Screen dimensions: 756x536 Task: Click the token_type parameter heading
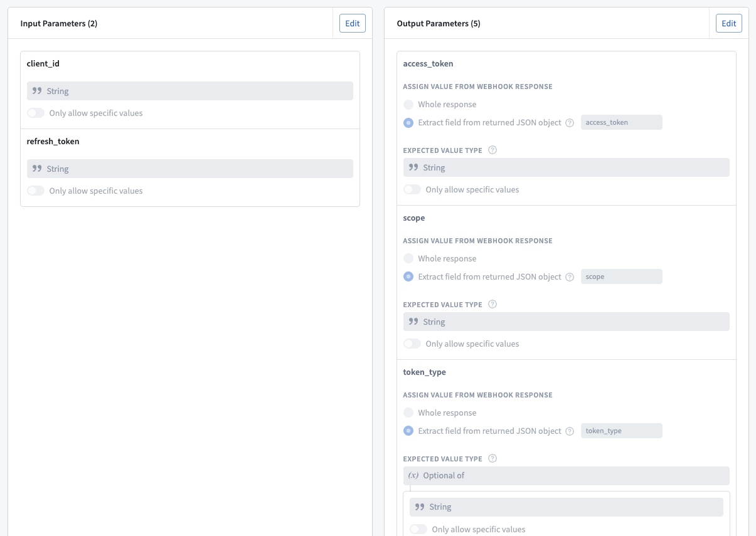click(x=425, y=372)
